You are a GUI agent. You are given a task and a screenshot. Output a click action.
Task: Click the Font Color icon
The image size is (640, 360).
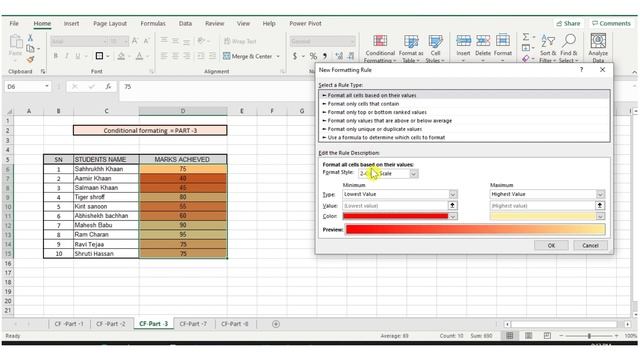coord(140,56)
